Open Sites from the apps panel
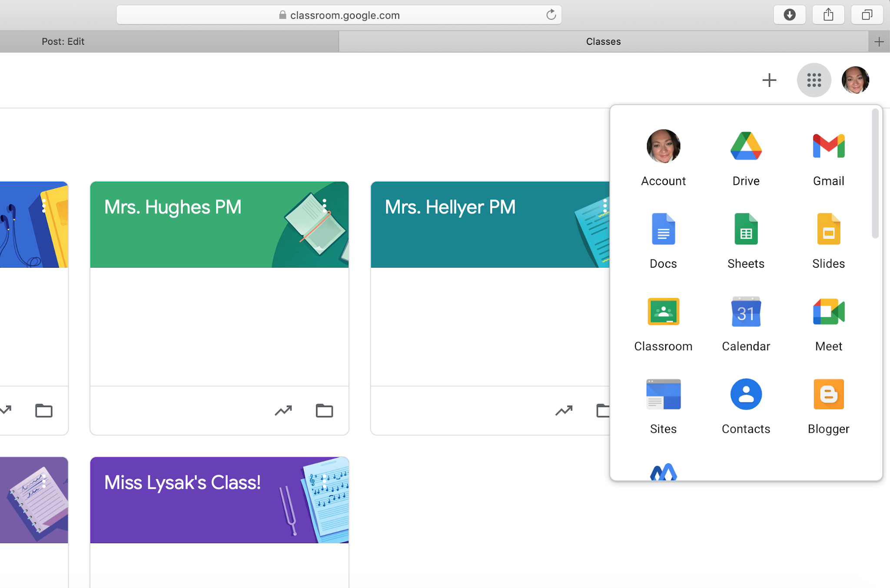This screenshot has height=588, width=890. point(663,407)
